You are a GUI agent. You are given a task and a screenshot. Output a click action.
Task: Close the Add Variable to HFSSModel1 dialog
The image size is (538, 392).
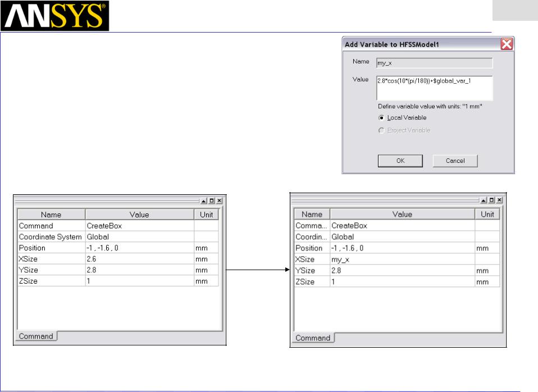tap(507, 44)
